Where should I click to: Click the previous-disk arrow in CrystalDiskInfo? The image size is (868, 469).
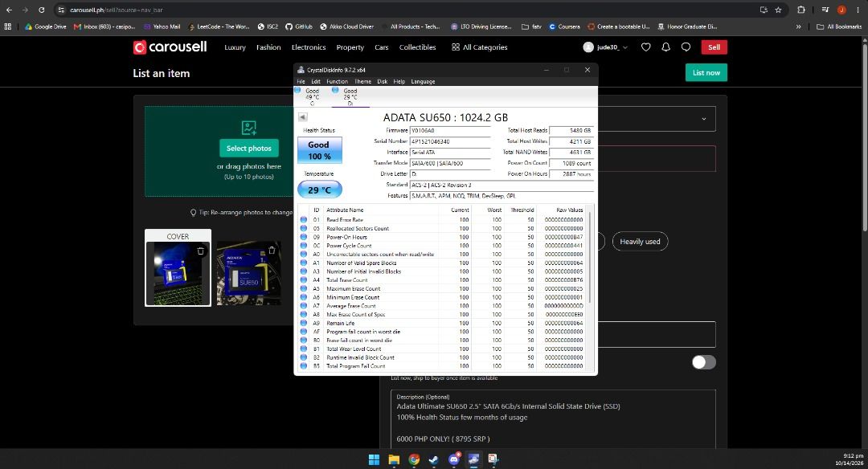(302, 116)
